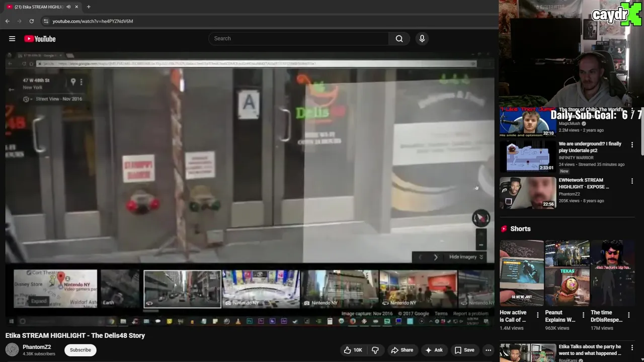644x362 pixels.
Task: Select the address bar URL
Action: pos(93,21)
